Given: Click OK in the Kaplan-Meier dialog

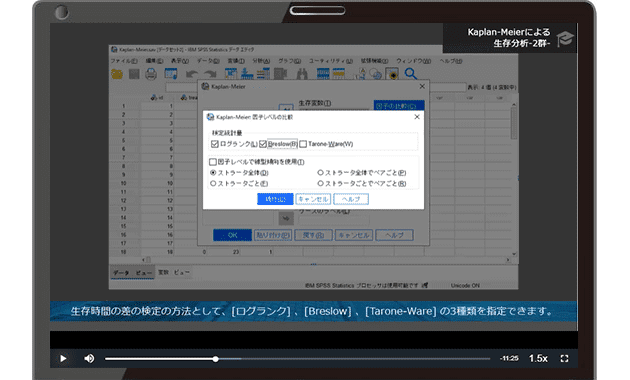Looking at the screenshot, I should [x=233, y=235].
